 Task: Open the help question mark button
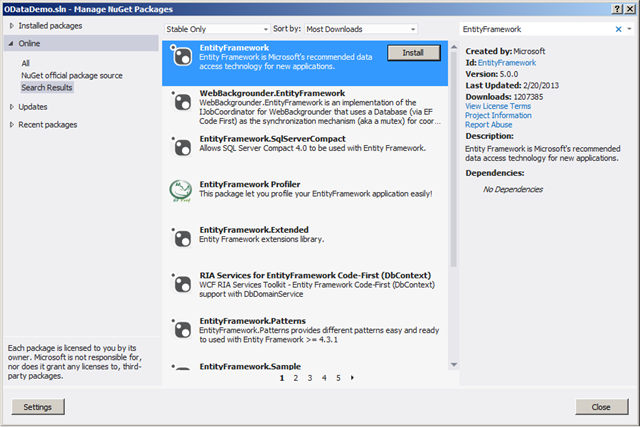click(618, 9)
